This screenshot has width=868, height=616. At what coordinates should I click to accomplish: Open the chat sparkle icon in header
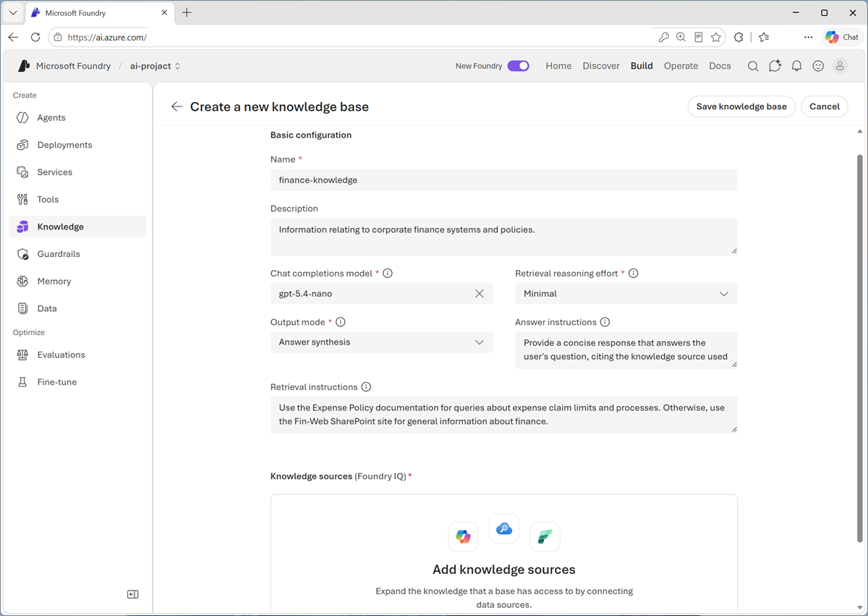pos(775,66)
